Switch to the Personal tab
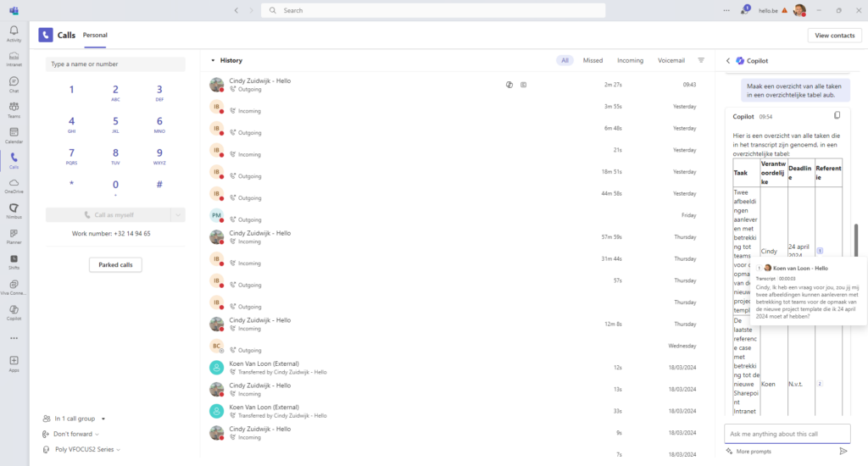The image size is (868, 466). [95, 35]
